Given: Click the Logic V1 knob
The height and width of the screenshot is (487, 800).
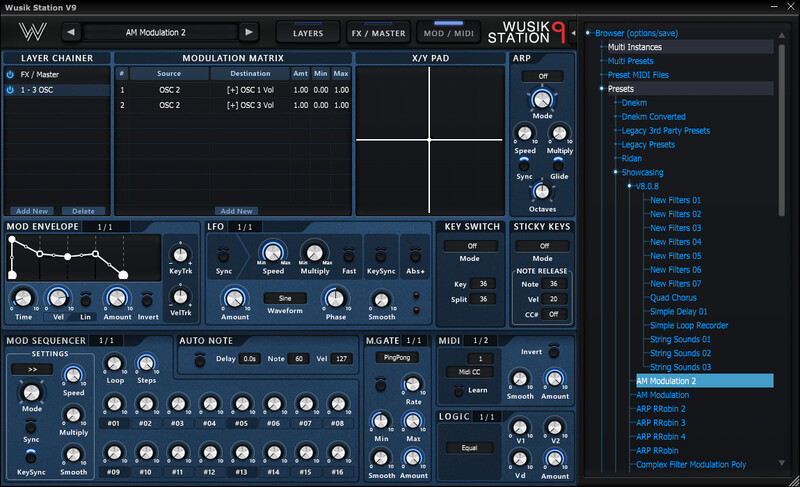Looking at the screenshot, I should (x=519, y=427).
